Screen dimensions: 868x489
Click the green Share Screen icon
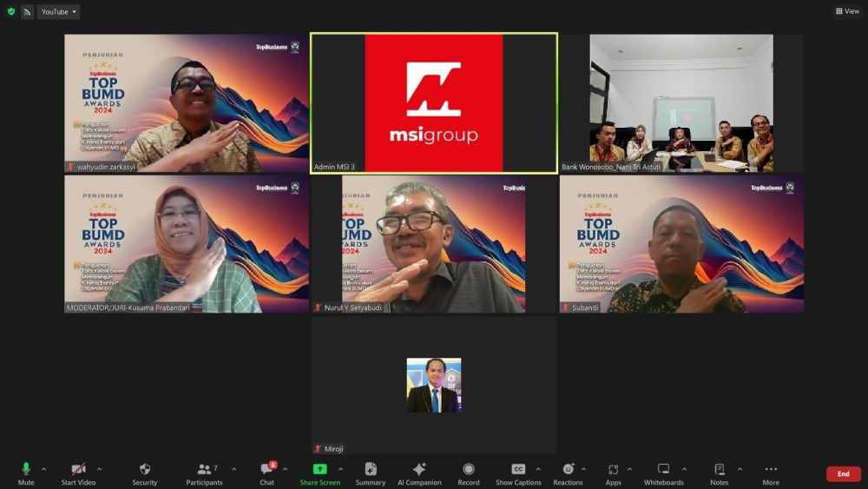point(319,469)
